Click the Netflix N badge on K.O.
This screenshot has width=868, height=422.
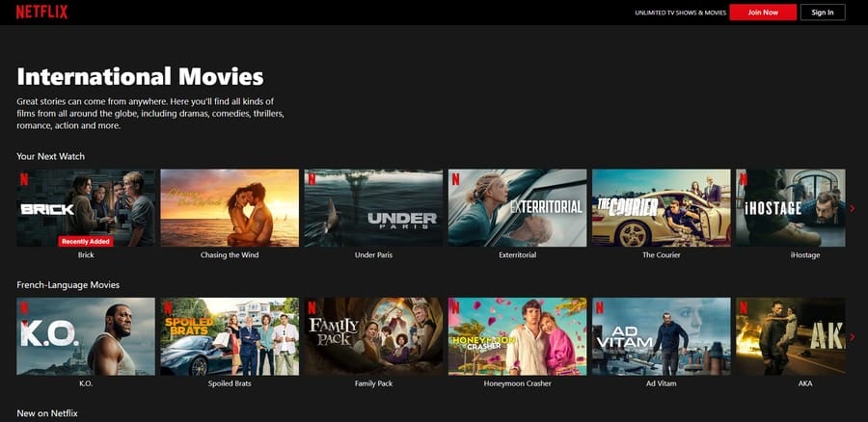coord(24,308)
